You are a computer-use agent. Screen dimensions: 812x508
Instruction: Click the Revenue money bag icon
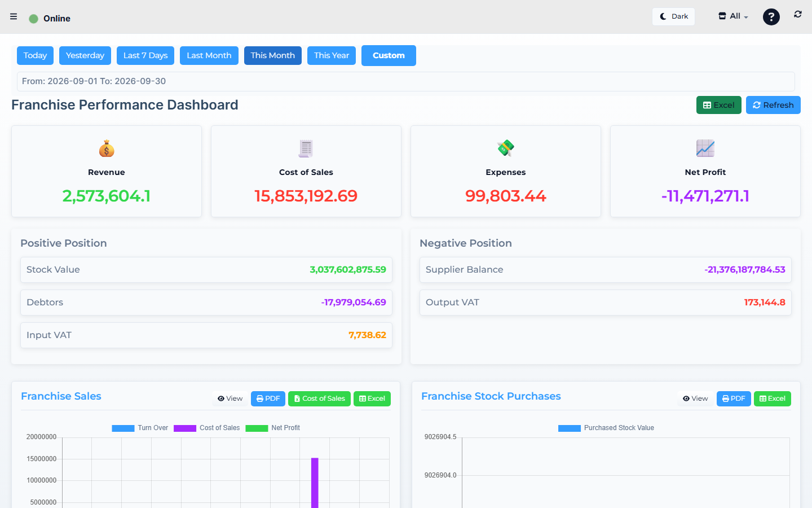coord(107,148)
